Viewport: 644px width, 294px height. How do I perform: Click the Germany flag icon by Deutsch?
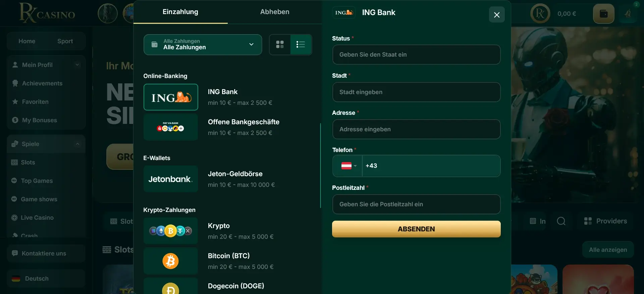click(16, 279)
